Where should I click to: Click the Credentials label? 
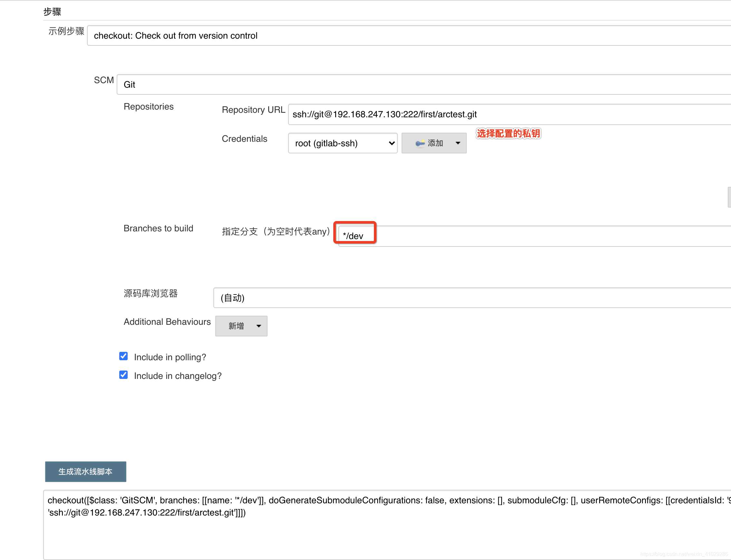(244, 139)
